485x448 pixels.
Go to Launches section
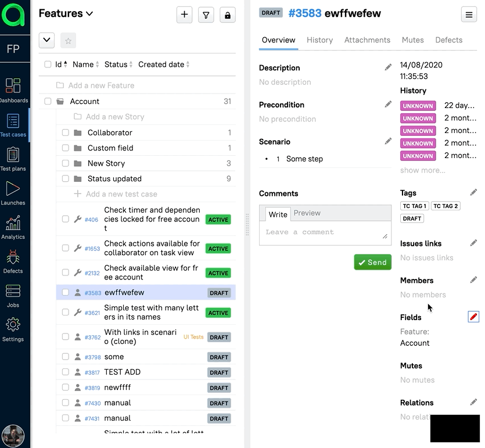coord(13,192)
